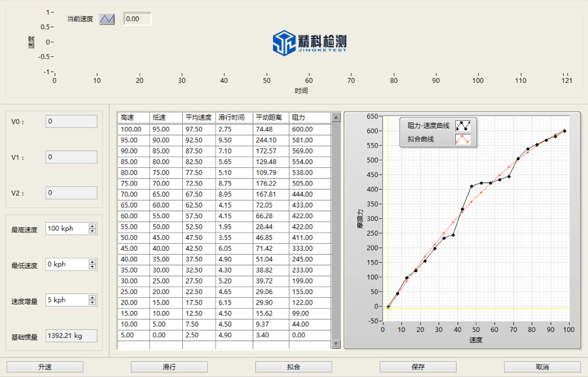
Task: Click the 基础惯量 1392.21 kg field
Action: [71, 336]
